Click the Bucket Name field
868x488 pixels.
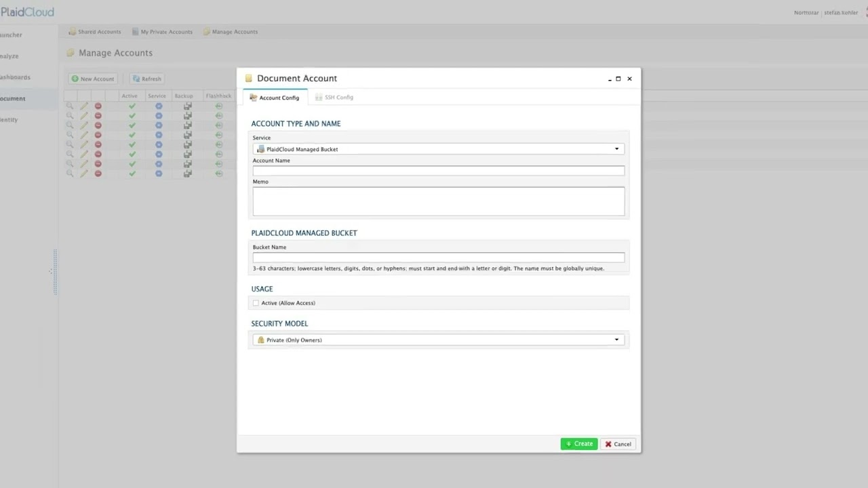[x=438, y=258]
